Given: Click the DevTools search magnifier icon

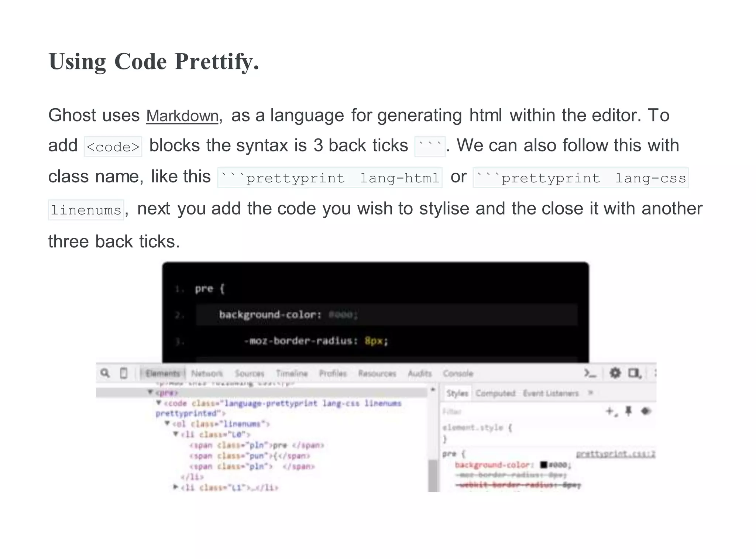Looking at the screenshot, I should [x=105, y=373].
